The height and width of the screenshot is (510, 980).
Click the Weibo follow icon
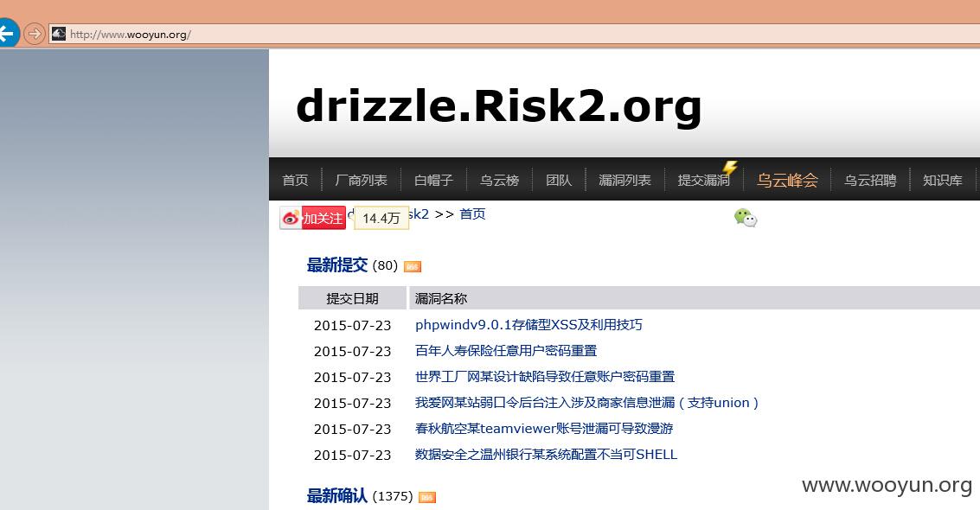(x=291, y=218)
